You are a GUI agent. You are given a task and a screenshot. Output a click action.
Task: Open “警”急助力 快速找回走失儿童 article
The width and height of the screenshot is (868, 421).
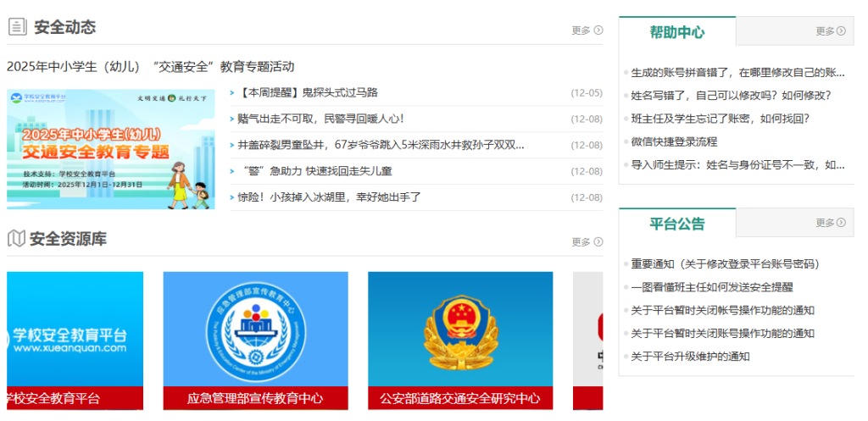tap(315, 171)
